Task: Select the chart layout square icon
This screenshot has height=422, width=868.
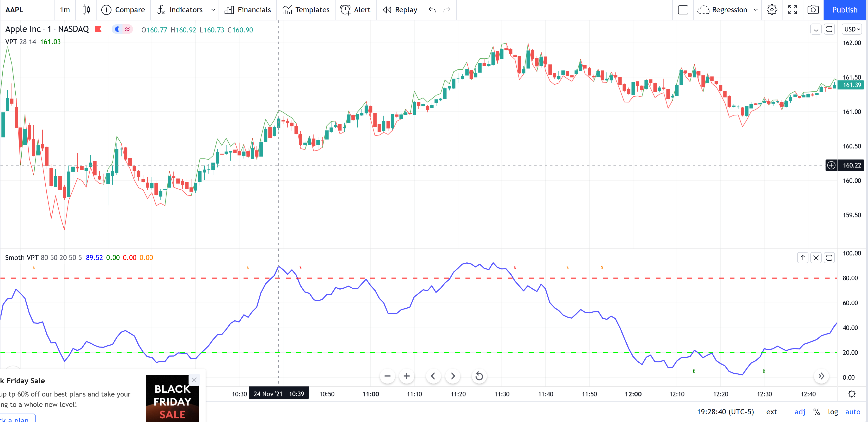Action: 683,10
